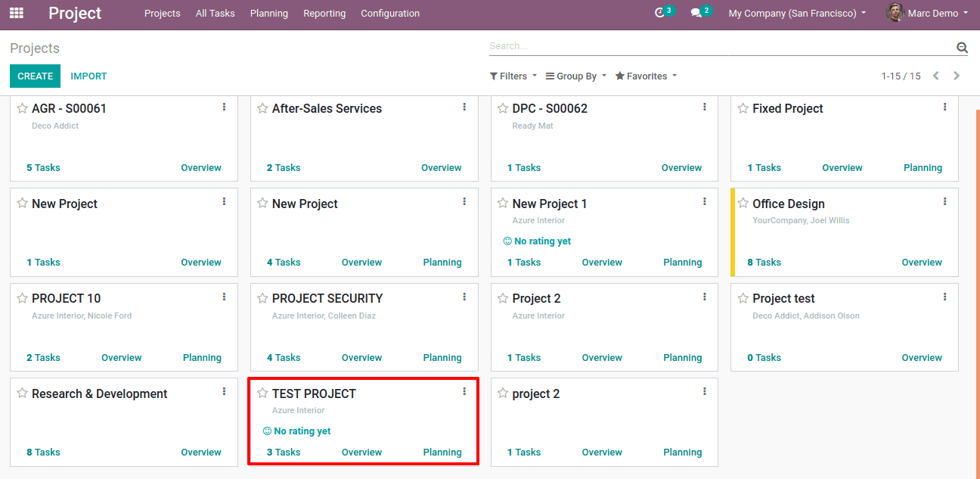Expand the Filters dropdown
The image size is (980, 479).
click(x=513, y=76)
